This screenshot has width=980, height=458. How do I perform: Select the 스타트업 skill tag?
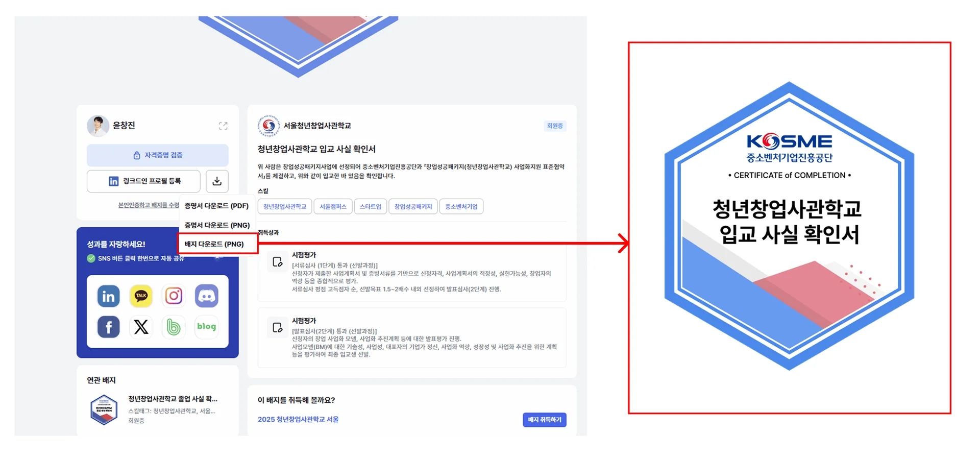point(371,206)
